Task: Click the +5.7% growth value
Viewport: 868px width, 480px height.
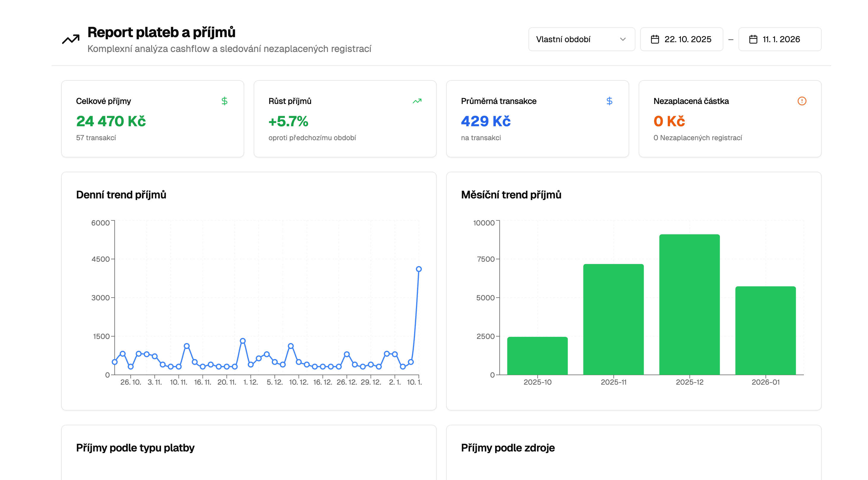Action: coord(288,121)
